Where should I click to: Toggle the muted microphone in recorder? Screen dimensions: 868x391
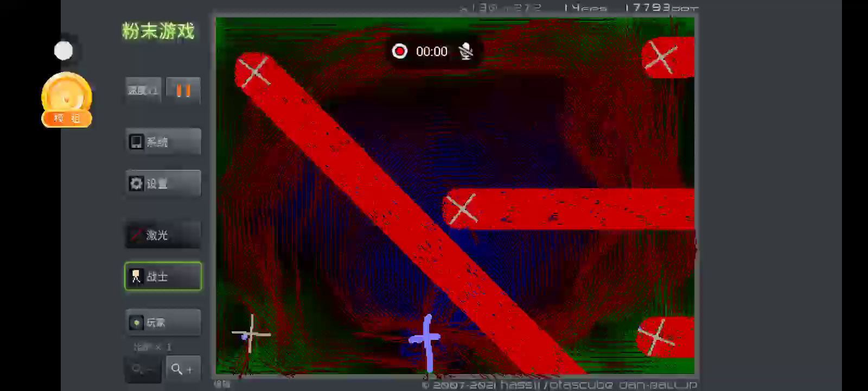465,52
